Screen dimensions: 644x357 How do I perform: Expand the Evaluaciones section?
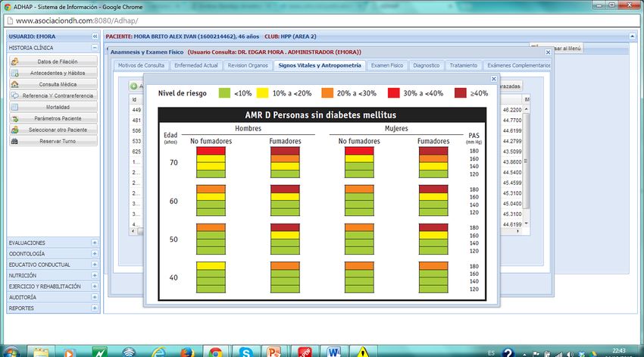[95, 243]
